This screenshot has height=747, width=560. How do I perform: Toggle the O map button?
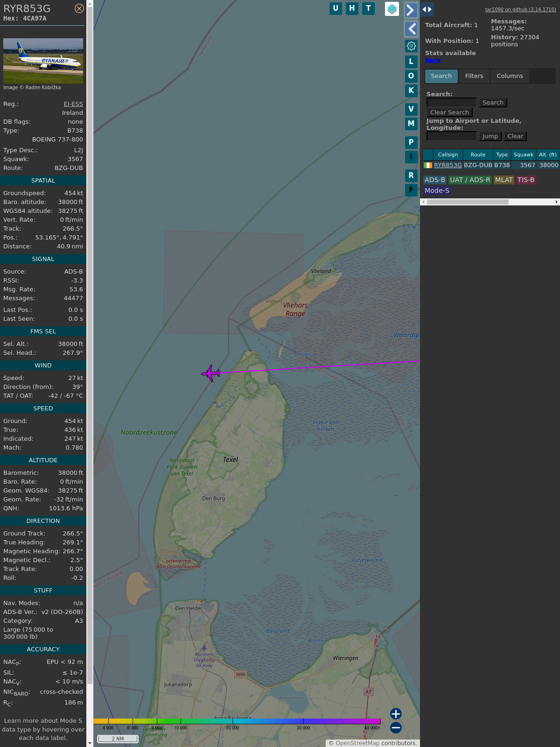[x=411, y=76]
